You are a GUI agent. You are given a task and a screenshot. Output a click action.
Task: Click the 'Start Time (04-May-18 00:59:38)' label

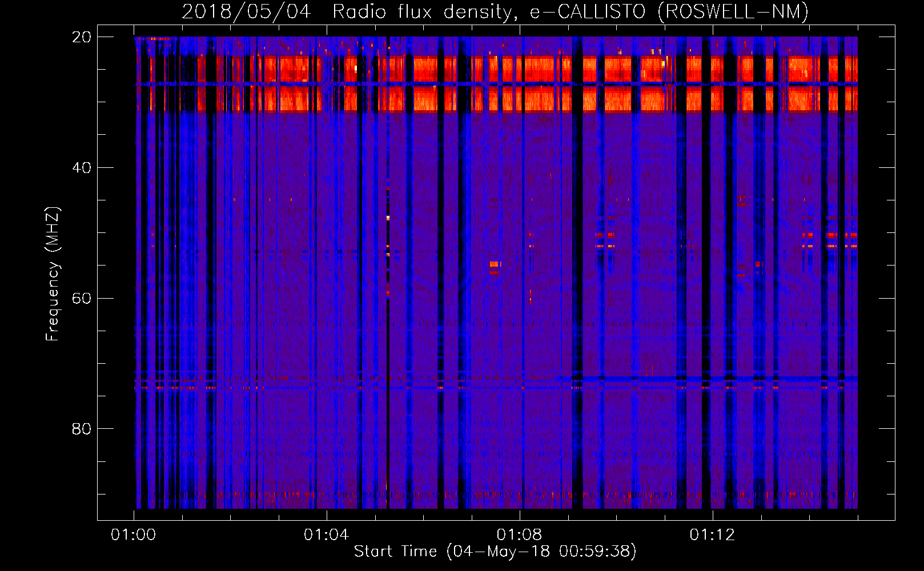(495, 552)
